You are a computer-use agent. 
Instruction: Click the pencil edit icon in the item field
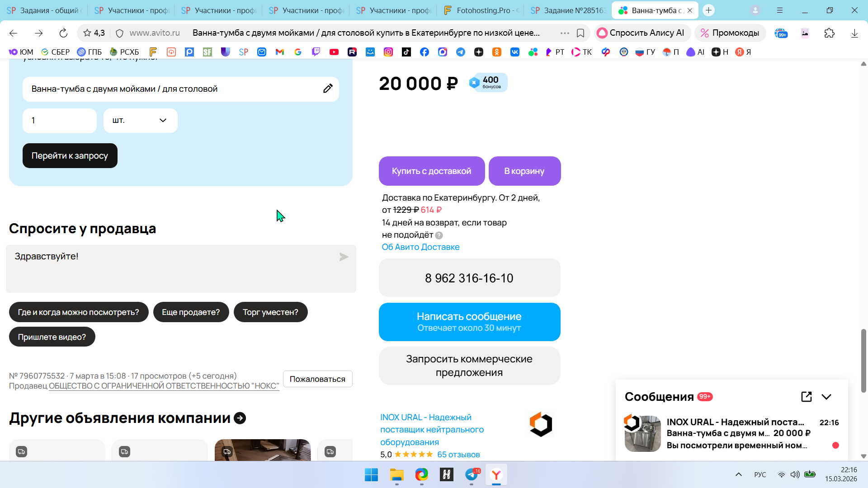pyautogui.click(x=328, y=89)
